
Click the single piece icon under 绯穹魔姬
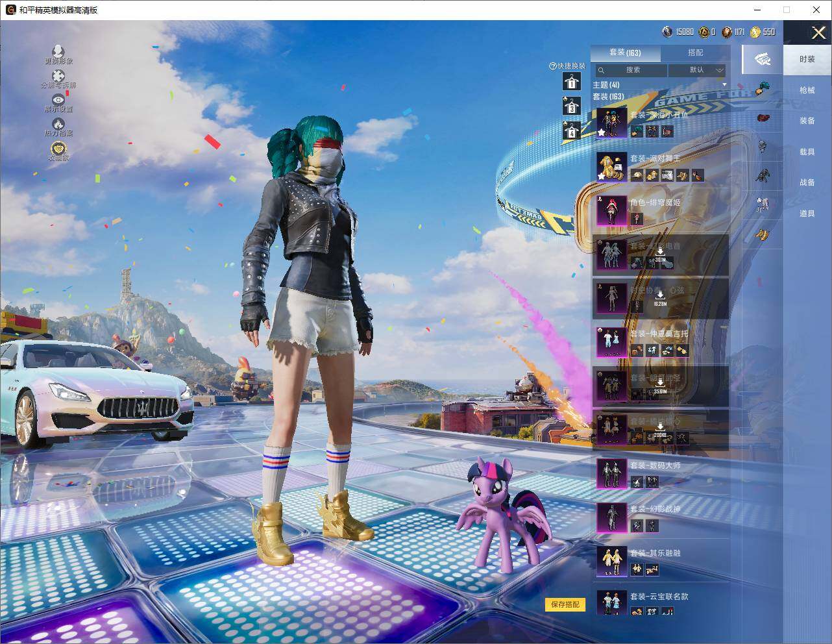[636, 219]
